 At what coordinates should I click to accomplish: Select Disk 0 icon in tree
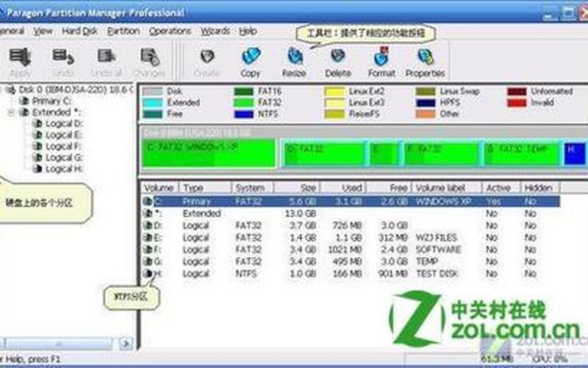11,90
